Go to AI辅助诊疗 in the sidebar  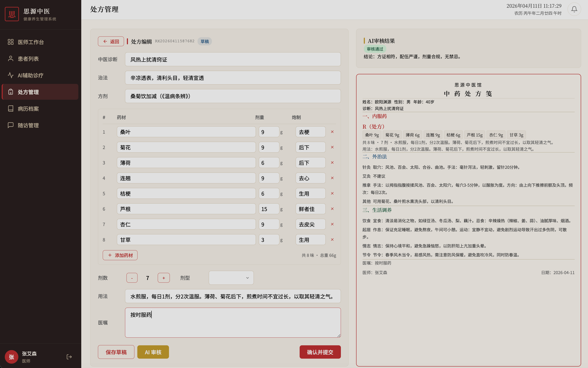tap(30, 75)
